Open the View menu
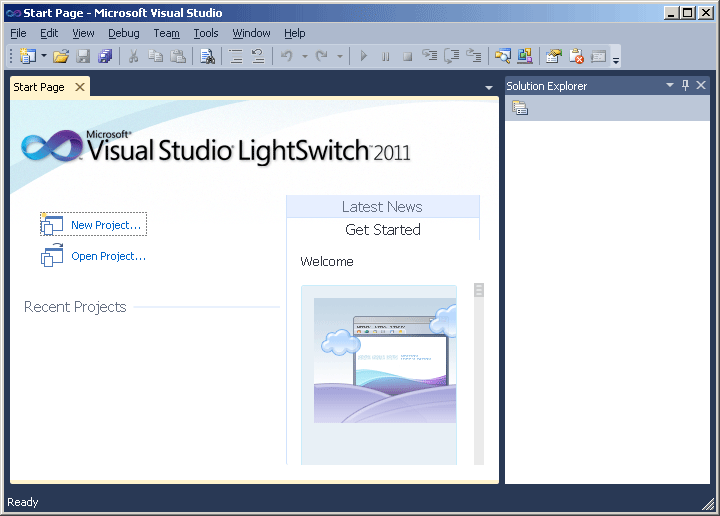Image resolution: width=720 pixels, height=516 pixels. 83,33
